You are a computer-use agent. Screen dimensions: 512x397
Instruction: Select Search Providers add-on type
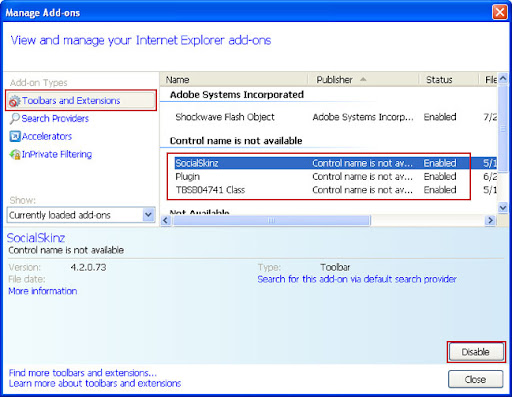pos(55,118)
